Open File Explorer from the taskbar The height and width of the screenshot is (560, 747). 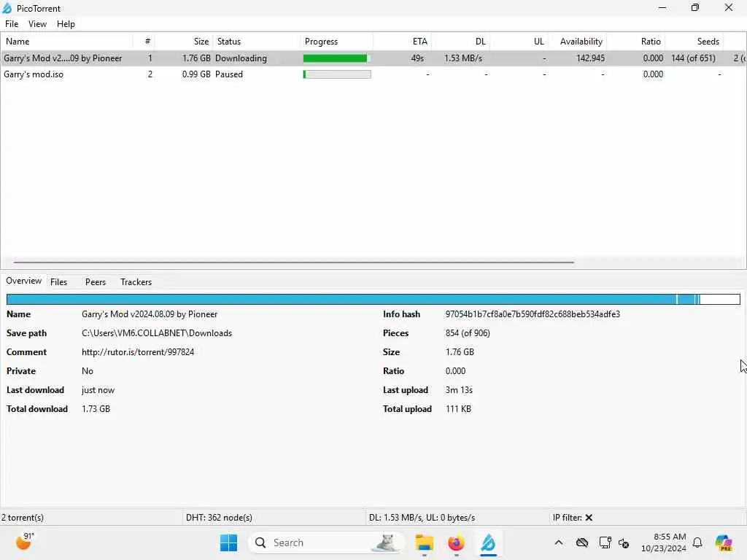(424, 542)
